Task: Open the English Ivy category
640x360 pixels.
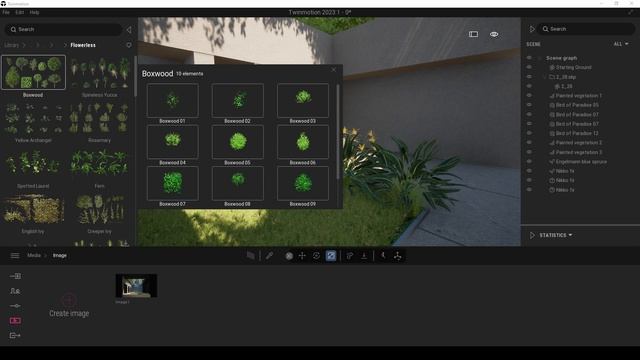Action: click(x=33, y=213)
